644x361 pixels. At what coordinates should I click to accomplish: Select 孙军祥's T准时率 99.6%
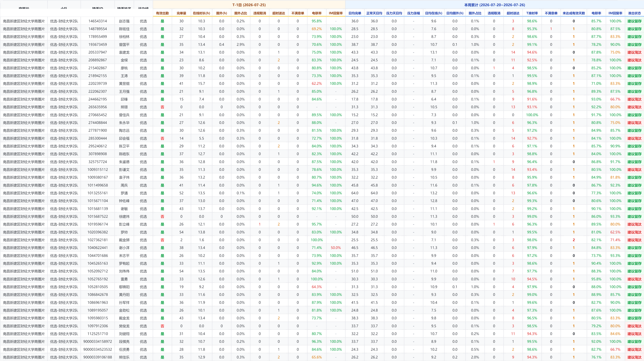[532, 303]
